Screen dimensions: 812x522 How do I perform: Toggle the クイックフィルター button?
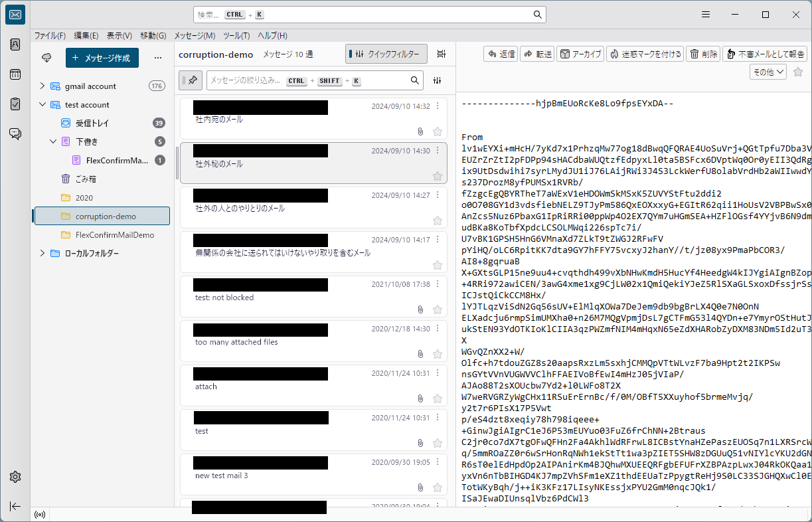(x=386, y=54)
